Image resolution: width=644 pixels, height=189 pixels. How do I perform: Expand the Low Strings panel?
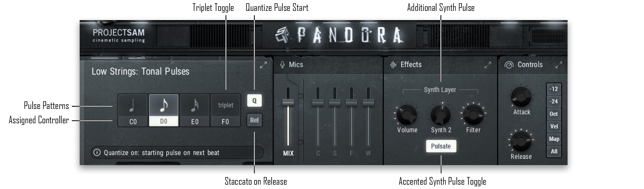[x=263, y=65]
